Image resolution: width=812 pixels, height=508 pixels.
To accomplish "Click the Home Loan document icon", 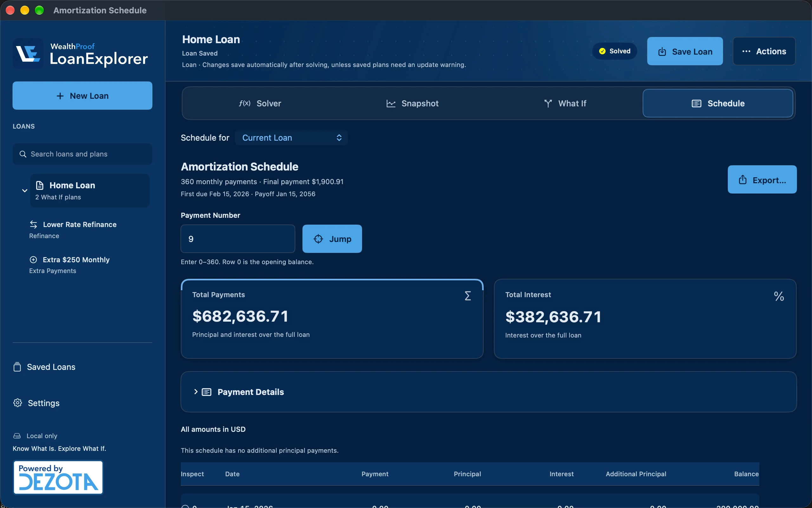I will 40,185.
